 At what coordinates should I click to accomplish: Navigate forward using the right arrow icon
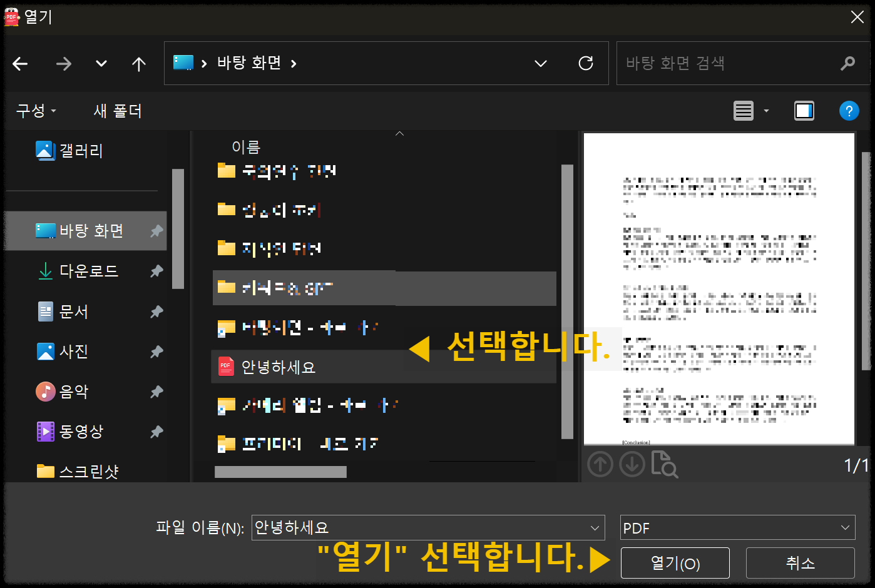[x=63, y=63]
